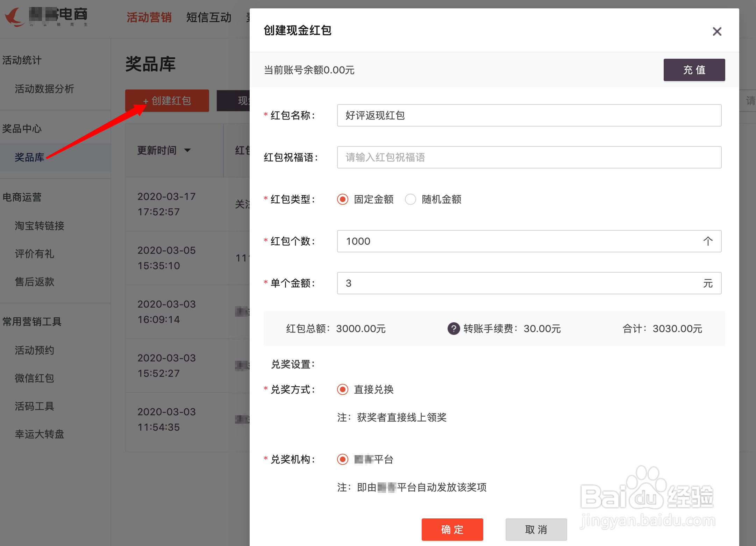This screenshot has width=756, height=546.
Task: Select the 随机金额 radio option
Action: click(411, 199)
